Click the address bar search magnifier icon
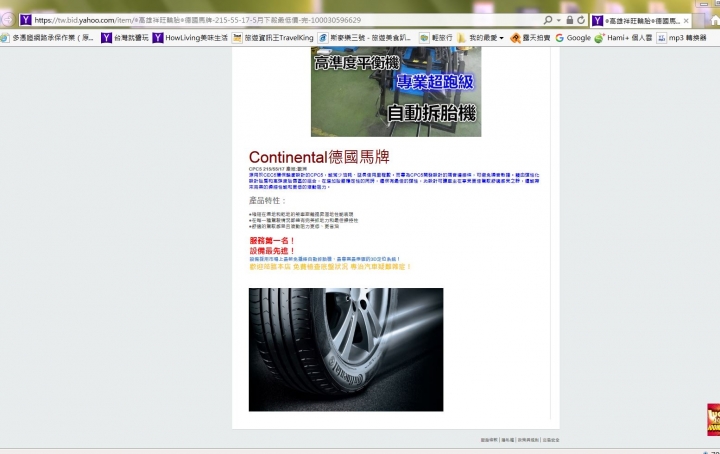 [x=548, y=20]
